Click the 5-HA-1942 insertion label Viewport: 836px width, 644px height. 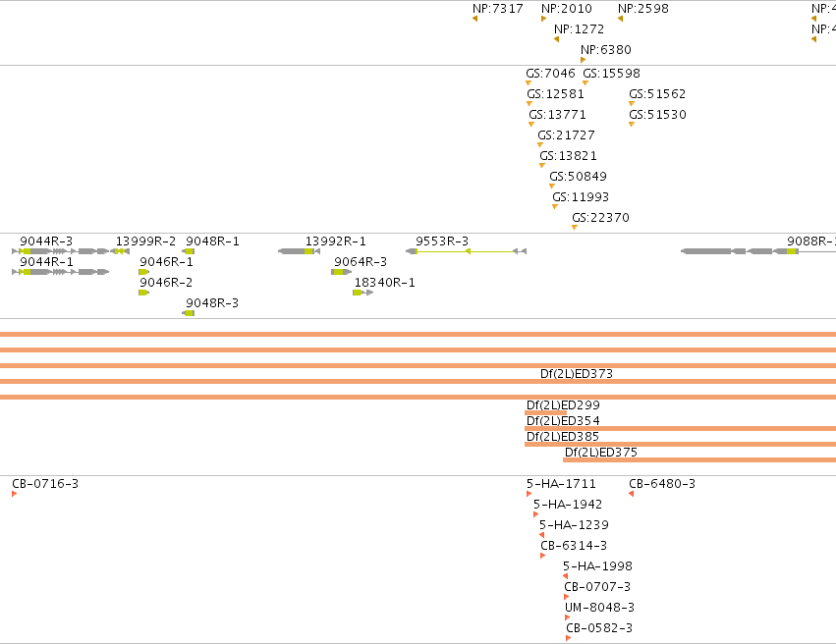(x=567, y=505)
